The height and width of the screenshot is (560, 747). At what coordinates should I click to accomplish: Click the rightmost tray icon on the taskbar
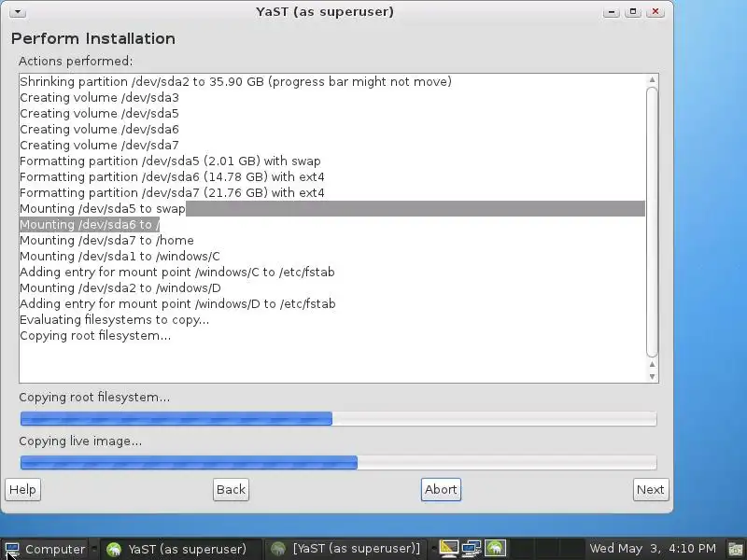coord(736,549)
